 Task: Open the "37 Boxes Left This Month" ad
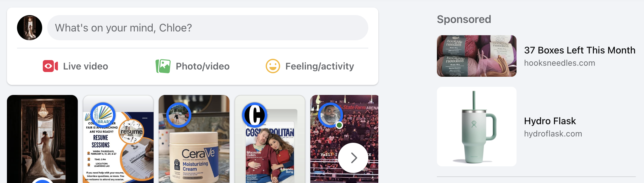pyautogui.click(x=536, y=56)
